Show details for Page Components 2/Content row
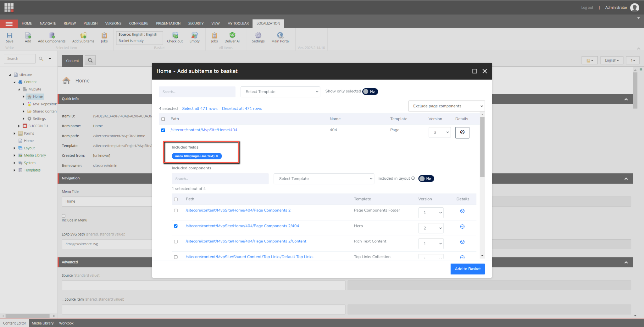The width and height of the screenshot is (644, 327). click(x=462, y=242)
